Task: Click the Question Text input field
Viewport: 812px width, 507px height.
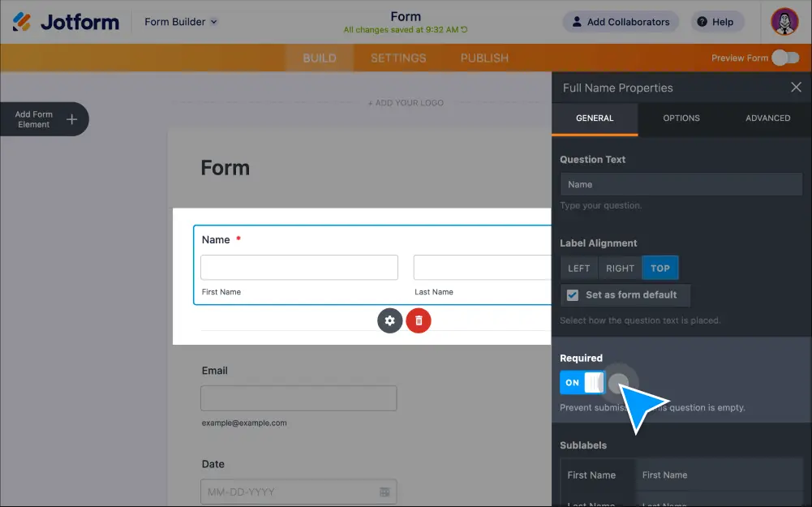Action: click(681, 184)
